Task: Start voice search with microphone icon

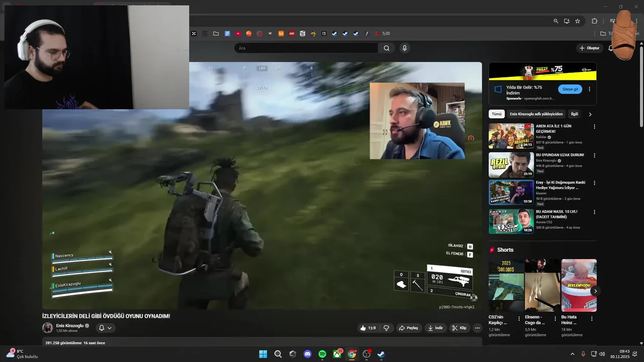Action: tap(405, 48)
